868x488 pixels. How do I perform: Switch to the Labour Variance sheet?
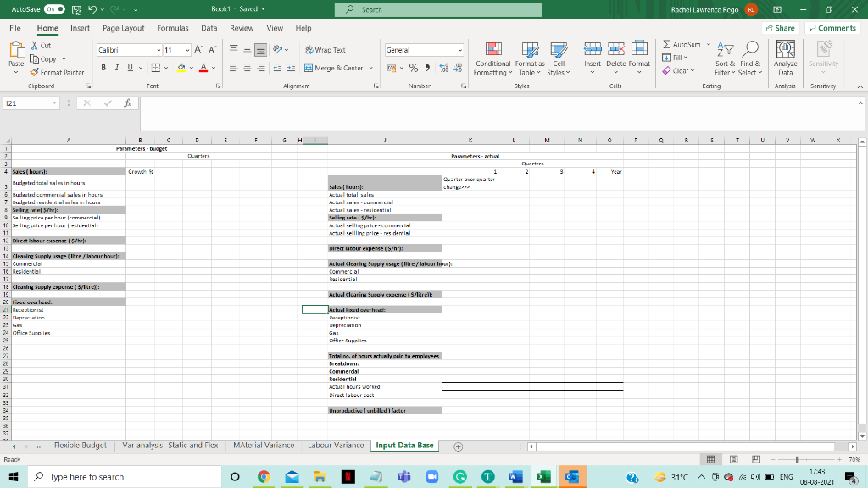(x=336, y=445)
